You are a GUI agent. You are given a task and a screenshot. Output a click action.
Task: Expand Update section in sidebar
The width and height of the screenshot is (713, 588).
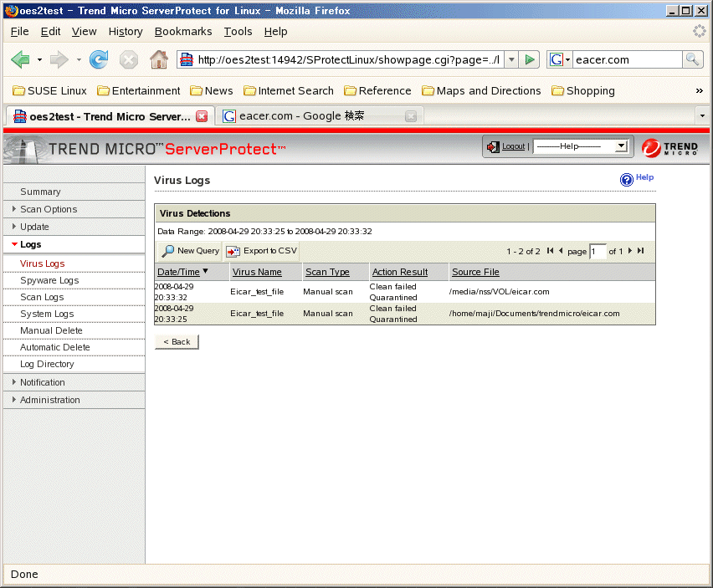pyautogui.click(x=34, y=227)
